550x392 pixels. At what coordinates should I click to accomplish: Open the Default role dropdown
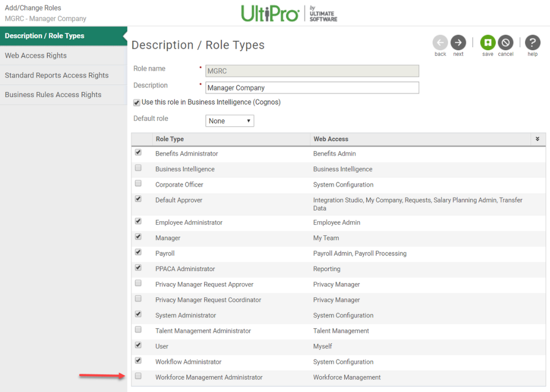point(230,121)
